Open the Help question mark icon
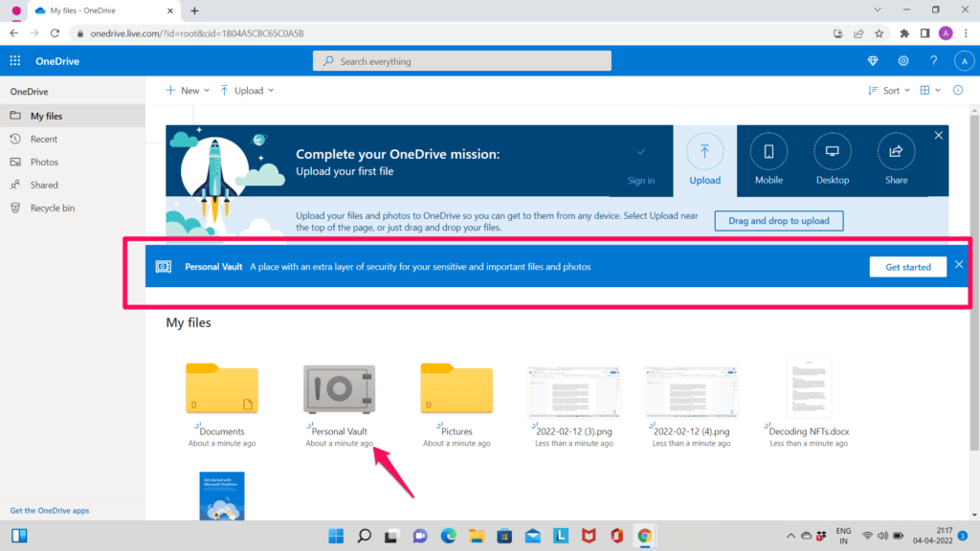This screenshot has height=551, width=980. point(933,60)
